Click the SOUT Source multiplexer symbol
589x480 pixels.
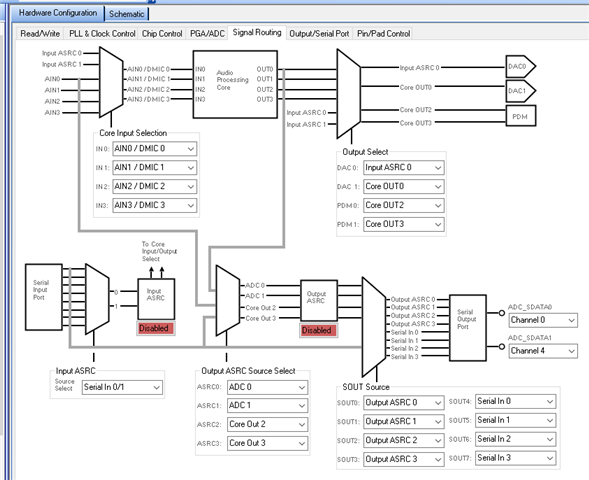[374, 327]
